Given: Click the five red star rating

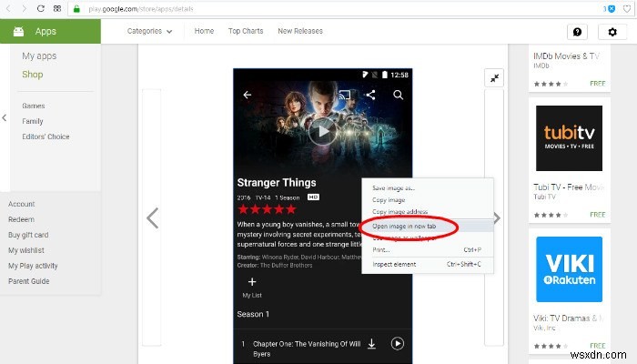Looking at the screenshot, I should pos(267,209).
